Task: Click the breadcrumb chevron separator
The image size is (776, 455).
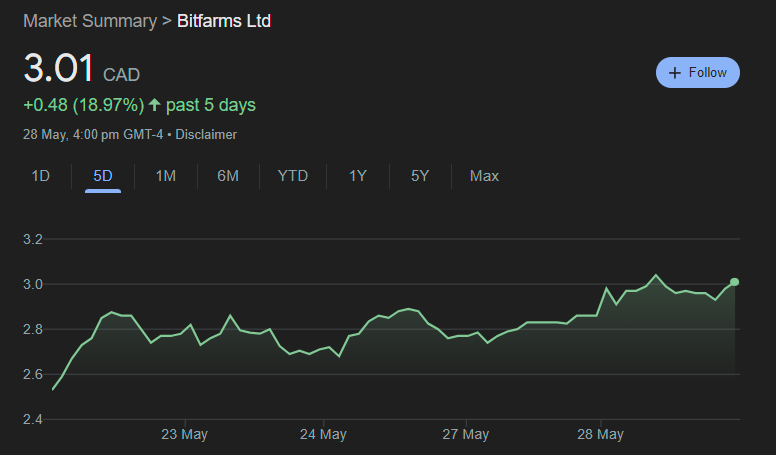Action: click(x=166, y=21)
